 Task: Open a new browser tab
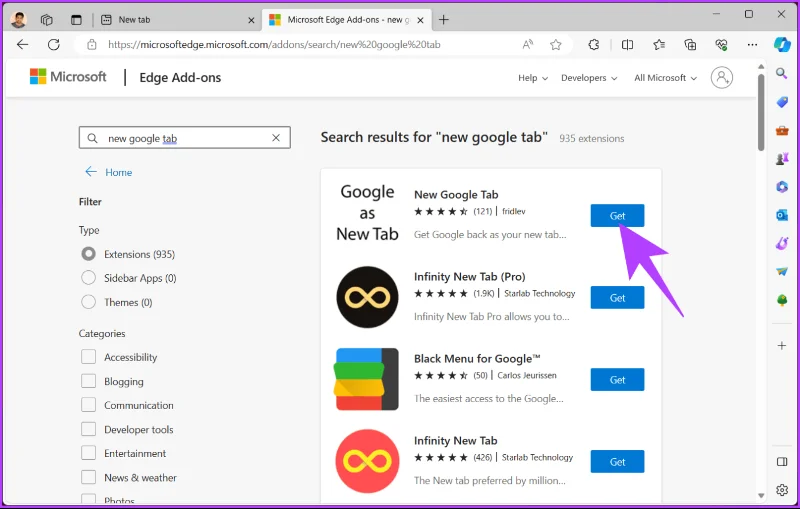click(444, 20)
